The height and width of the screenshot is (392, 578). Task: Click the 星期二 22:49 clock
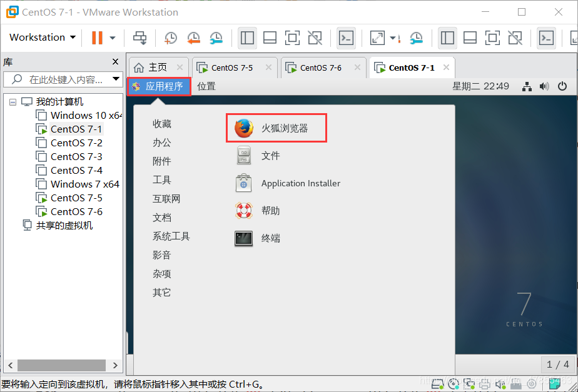[x=480, y=86]
